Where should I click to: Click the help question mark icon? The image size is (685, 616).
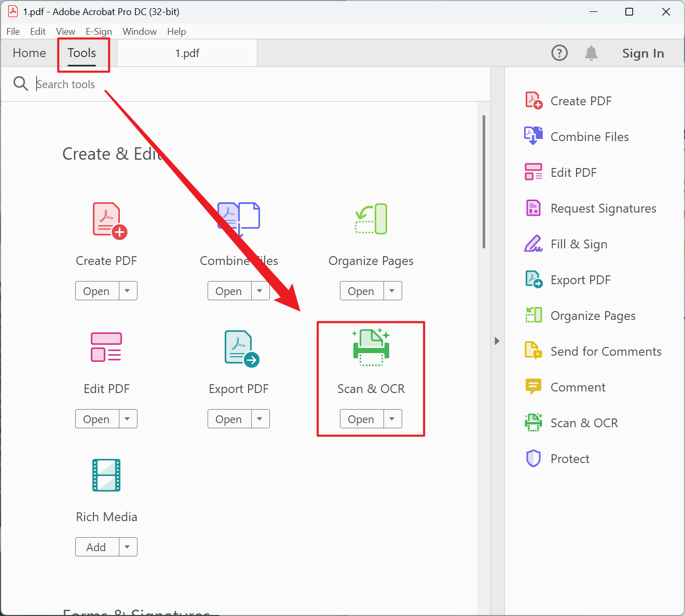point(559,53)
